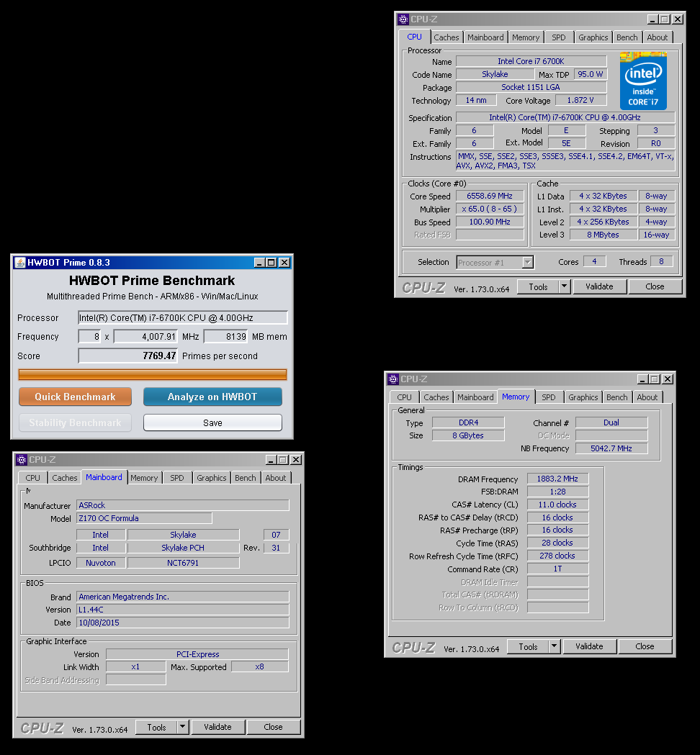700x755 pixels.
Task: Click the Code Name value Skylake
Action: 495,74
